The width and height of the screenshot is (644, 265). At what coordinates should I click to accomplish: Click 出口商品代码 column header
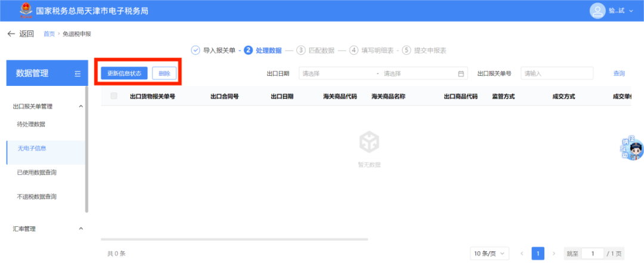click(461, 97)
